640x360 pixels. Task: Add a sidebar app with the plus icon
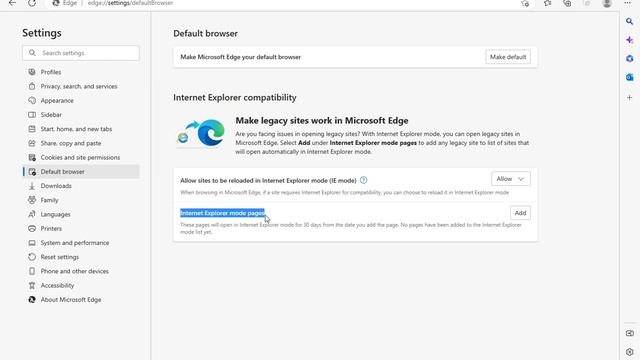[629, 98]
